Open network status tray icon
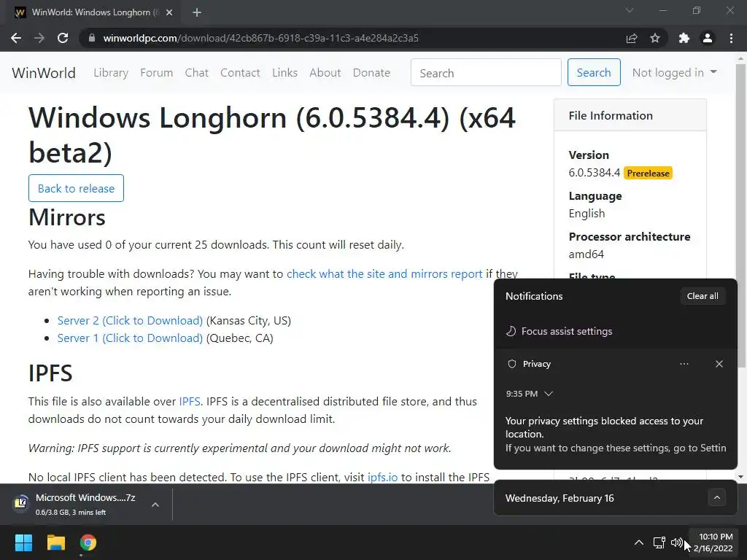 point(659,542)
